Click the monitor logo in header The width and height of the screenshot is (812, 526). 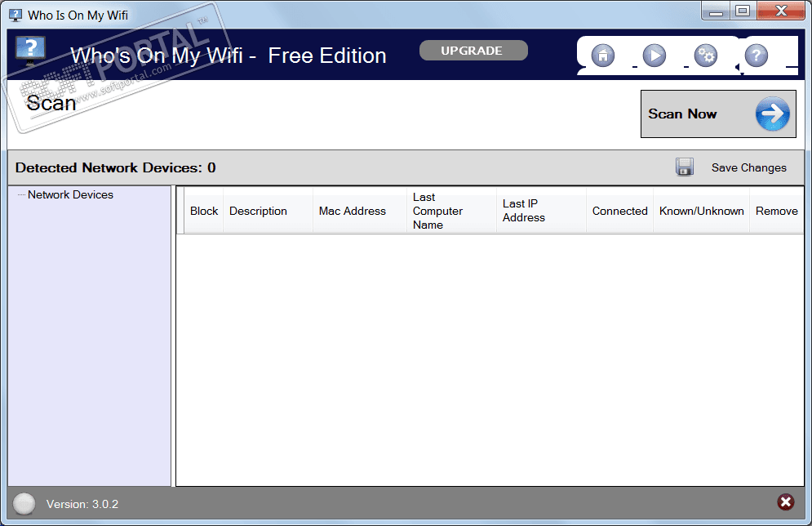[30, 51]
